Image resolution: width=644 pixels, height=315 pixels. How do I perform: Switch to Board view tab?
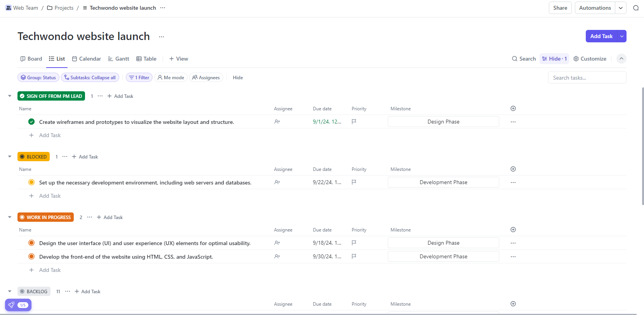31,59
